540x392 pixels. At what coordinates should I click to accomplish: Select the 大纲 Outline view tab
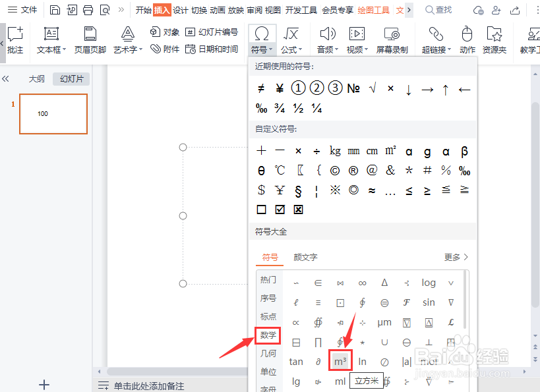point(36,79)
